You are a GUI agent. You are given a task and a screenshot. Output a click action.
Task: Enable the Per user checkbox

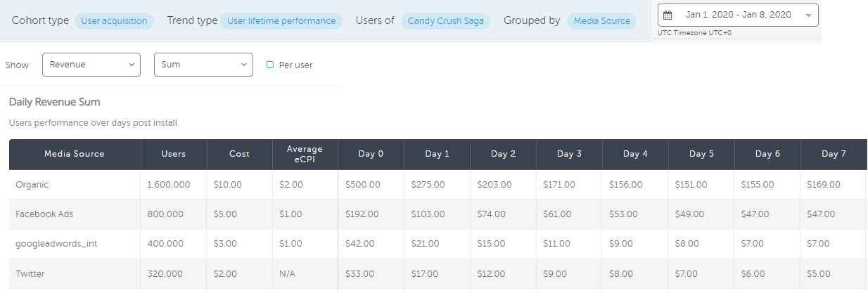[270, 65]
